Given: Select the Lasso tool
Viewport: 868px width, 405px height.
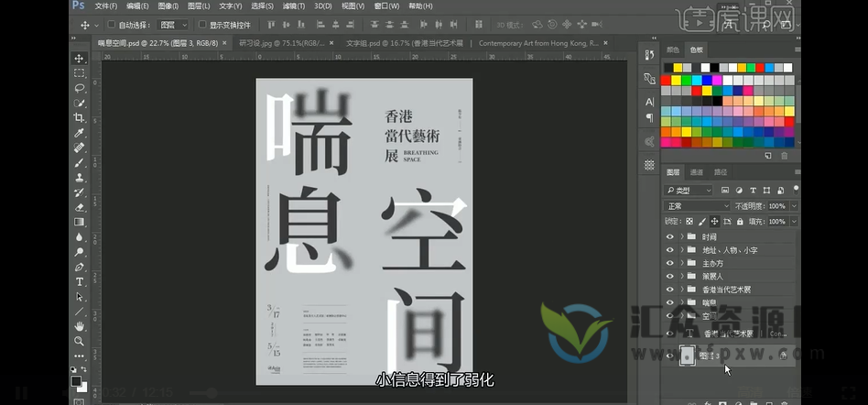Looking at the screenshot, I should pyautogui.click(x=79, y=88).
